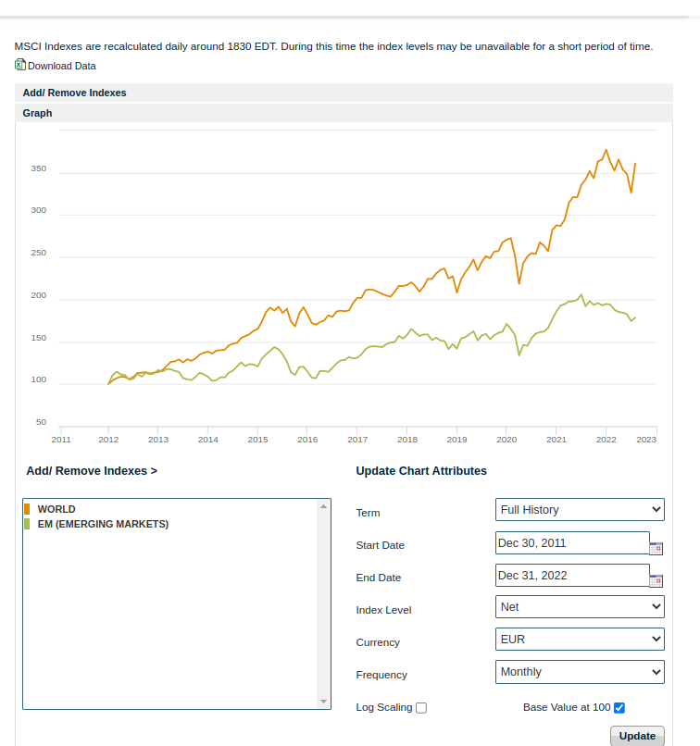Select EM (EMERGING MARKETS) in index list
700x746 pixels.
point(103,524)
